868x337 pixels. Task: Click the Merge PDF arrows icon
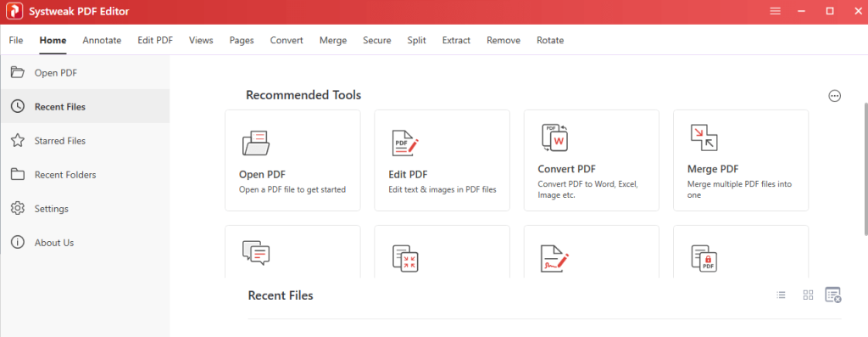pyautogui.click(x=704, y=138)
